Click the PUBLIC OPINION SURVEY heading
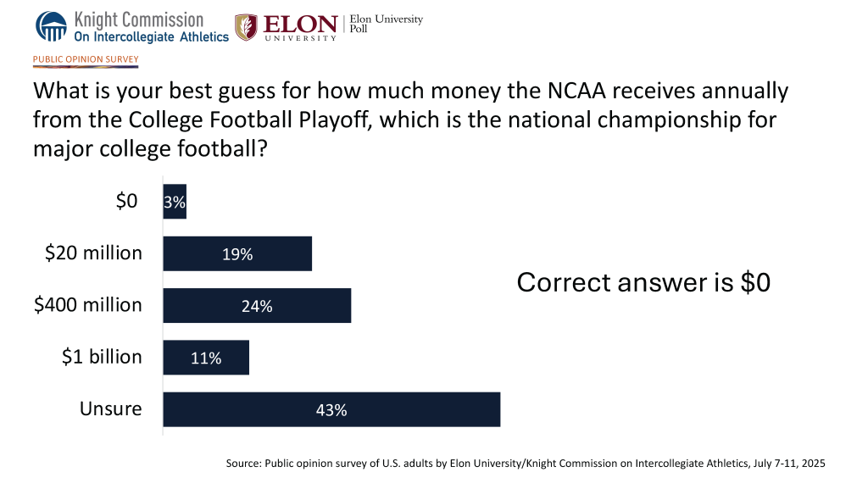Image resolution: width=868 pixels, height=489 pixels. 86,59
